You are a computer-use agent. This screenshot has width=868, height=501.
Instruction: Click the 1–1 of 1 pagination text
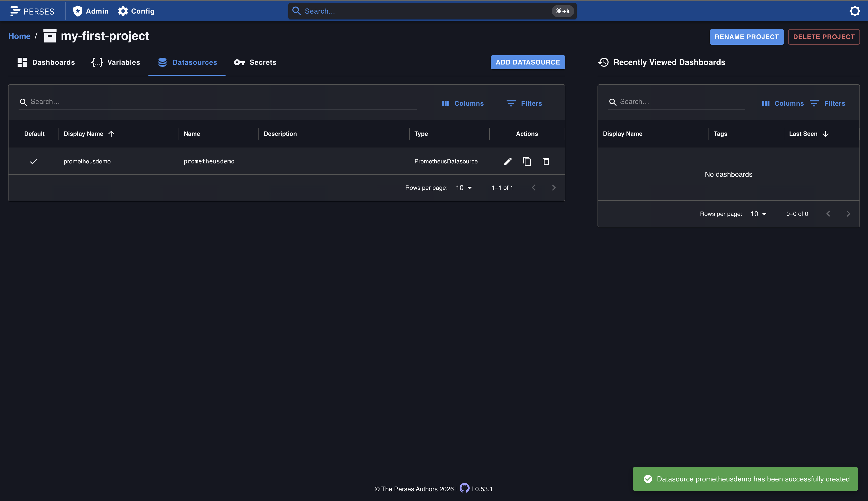[502, 188]
